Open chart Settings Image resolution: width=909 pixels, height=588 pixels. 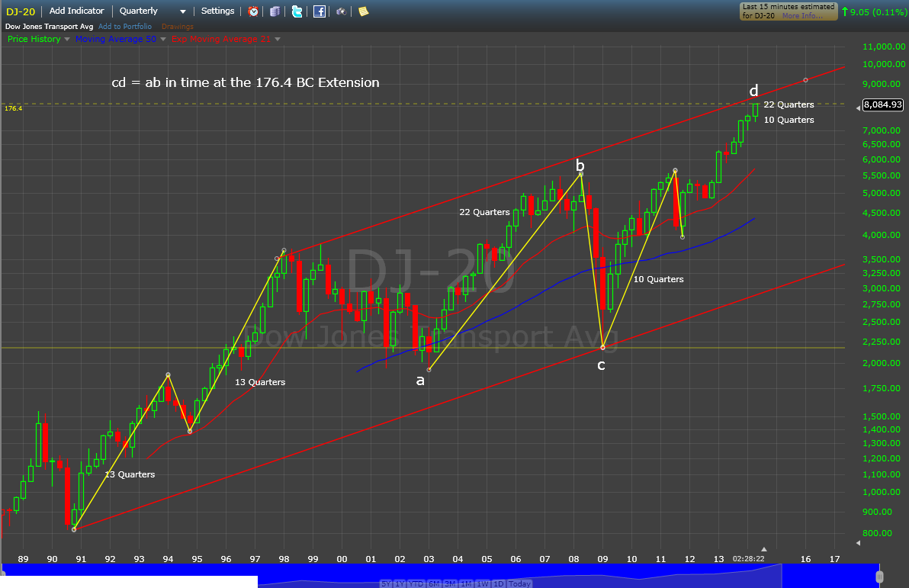217,11
